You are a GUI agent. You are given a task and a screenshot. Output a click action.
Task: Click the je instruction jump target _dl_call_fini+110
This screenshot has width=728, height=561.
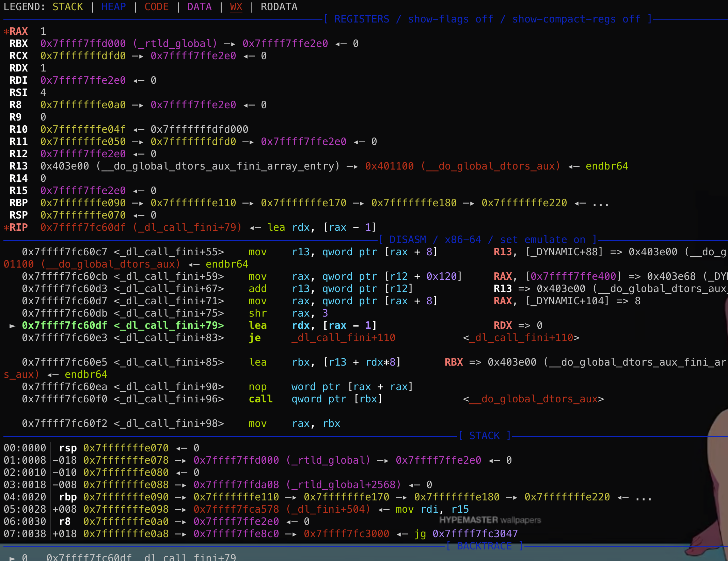pos(343,338)
